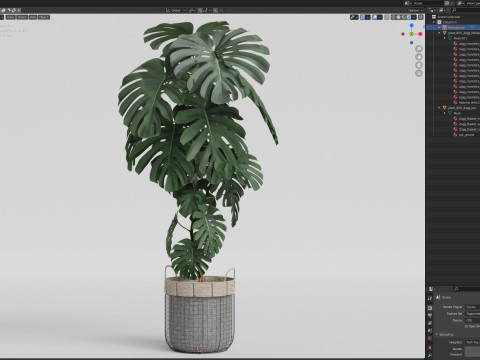Screen dimensions: 480x360
Task: Open the Render properties tab
Action: 430,308
